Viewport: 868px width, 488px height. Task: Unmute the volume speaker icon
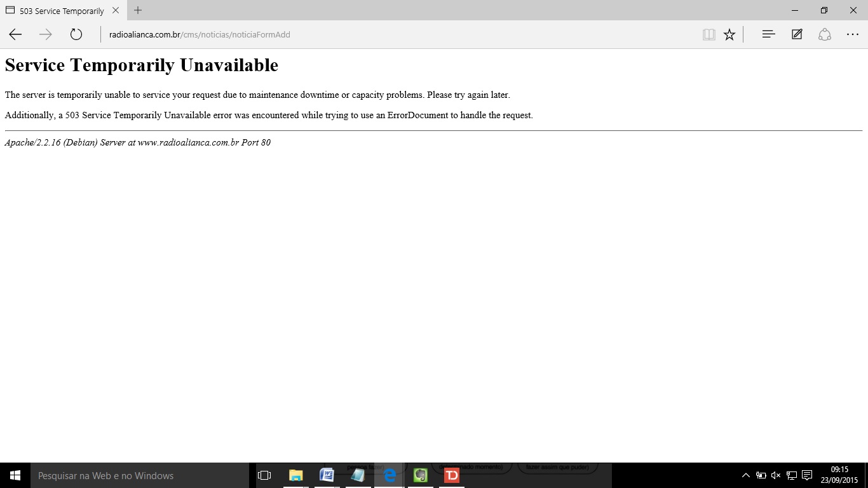click(x=776, y=475)
